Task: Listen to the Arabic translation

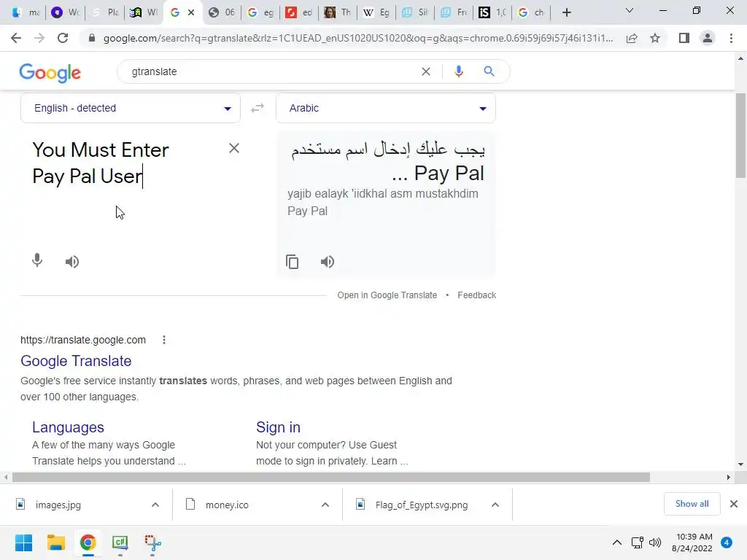Action: click(x=328, y=262)
